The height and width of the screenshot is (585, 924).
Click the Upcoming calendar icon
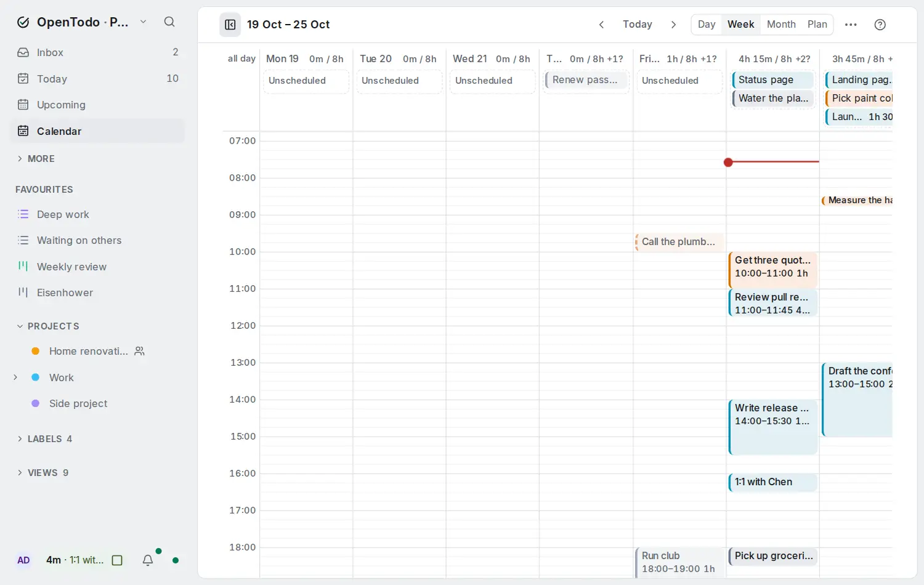pos(23,105)
